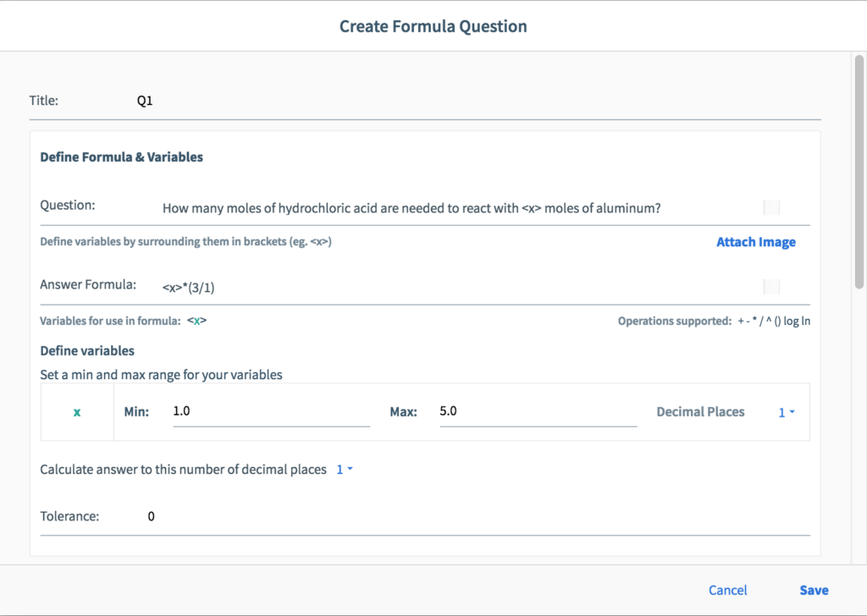Viewport: 867px width, 616px height.
Task: Click the expand icon beside the Answer Formula field
Action: point(770,286)
